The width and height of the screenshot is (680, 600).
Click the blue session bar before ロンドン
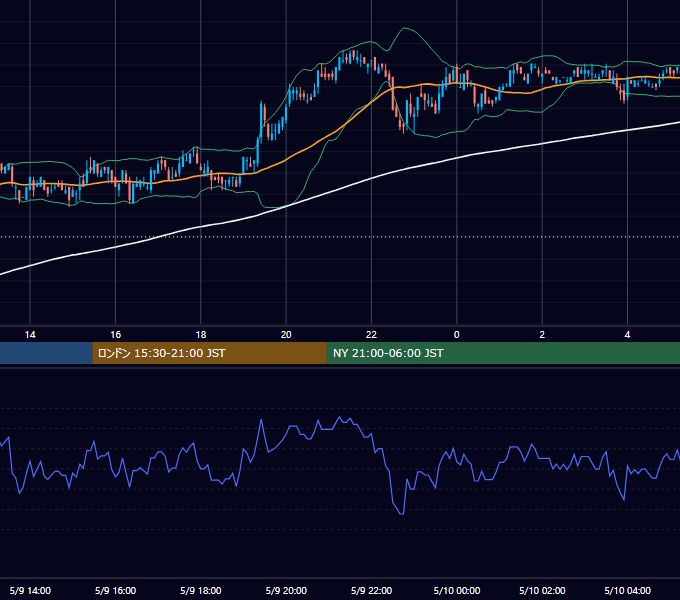(46, 353)
